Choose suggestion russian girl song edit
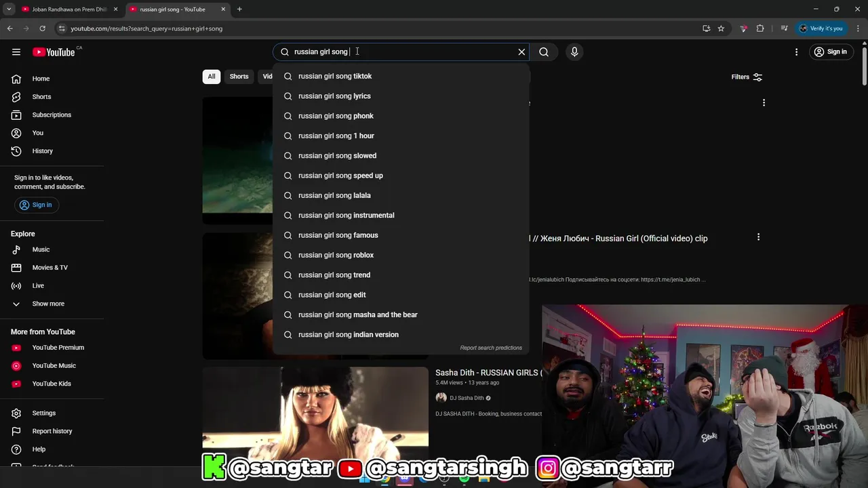Image resolution: width=868 pixels, height=488 pixels. pos(401,295)
